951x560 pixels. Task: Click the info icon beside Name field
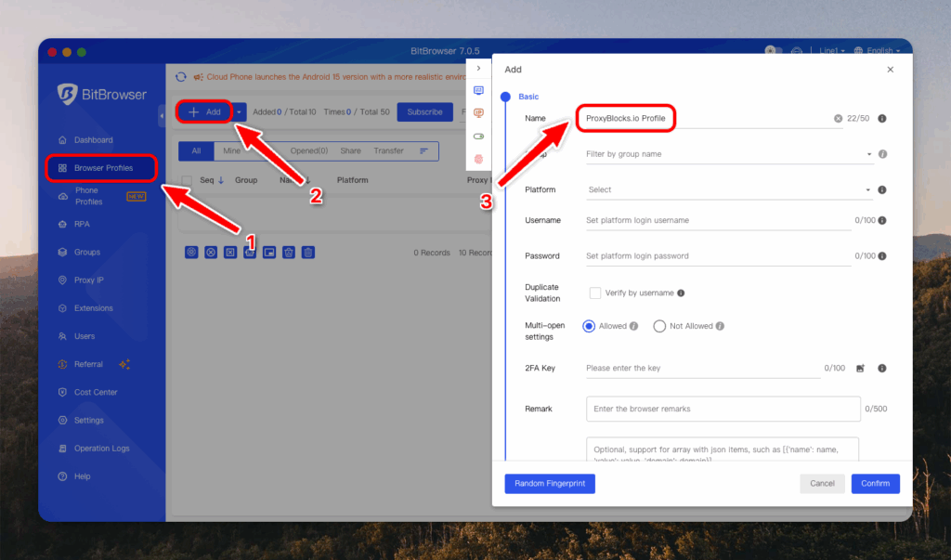tap(882, 118)
